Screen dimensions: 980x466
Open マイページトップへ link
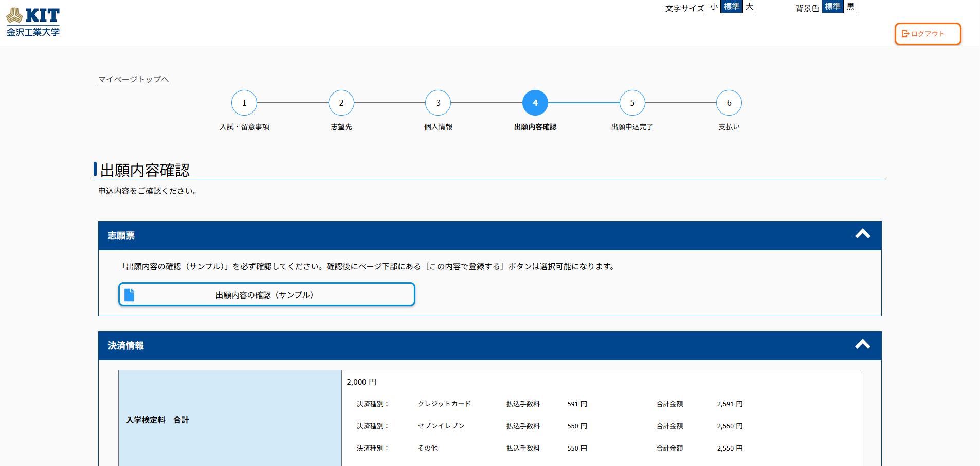click(133, 79)
